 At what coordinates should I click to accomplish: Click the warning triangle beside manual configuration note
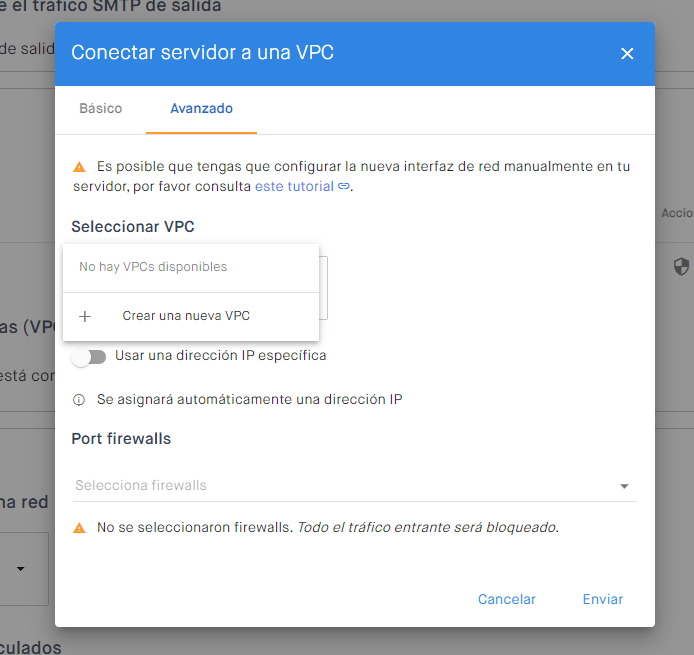(80, 167)
